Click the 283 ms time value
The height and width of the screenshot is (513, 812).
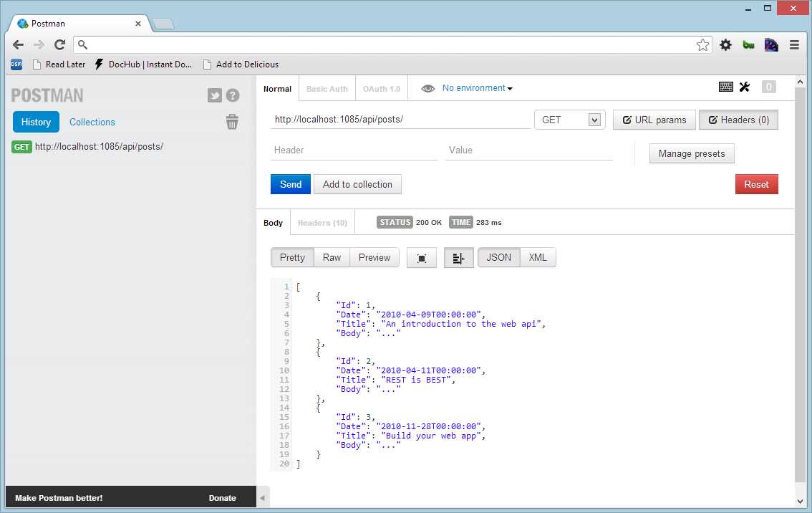[489, 222]
